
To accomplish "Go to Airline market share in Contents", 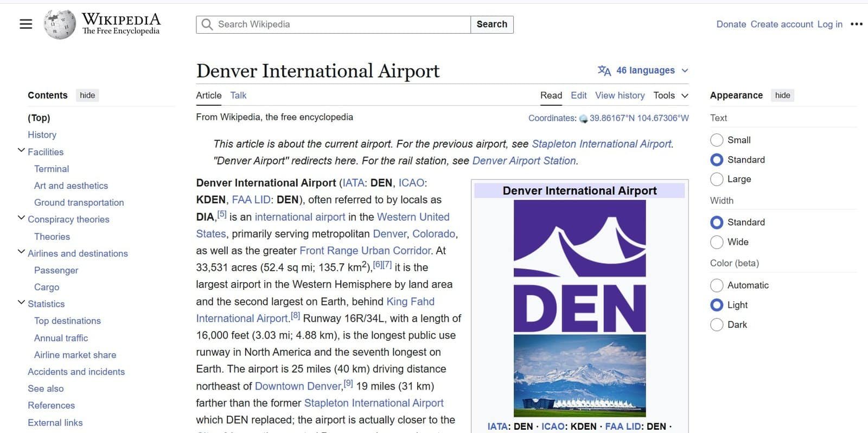I will click(75, 355).
